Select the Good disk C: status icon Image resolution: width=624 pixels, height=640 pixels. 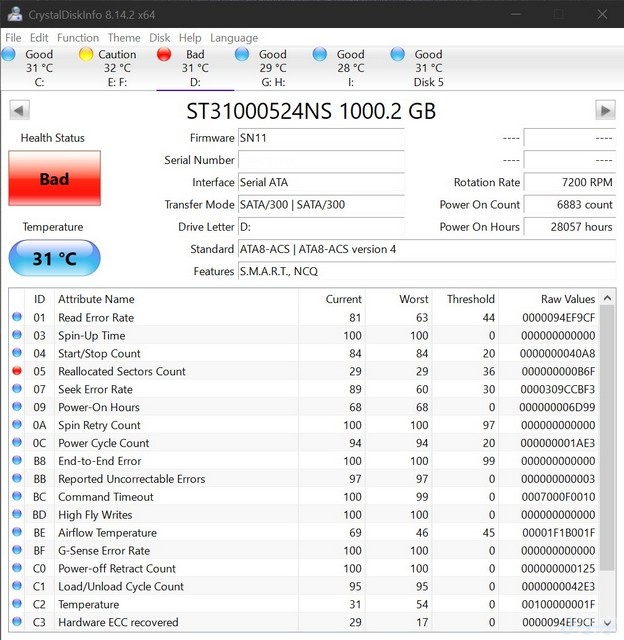click(9, 54)
